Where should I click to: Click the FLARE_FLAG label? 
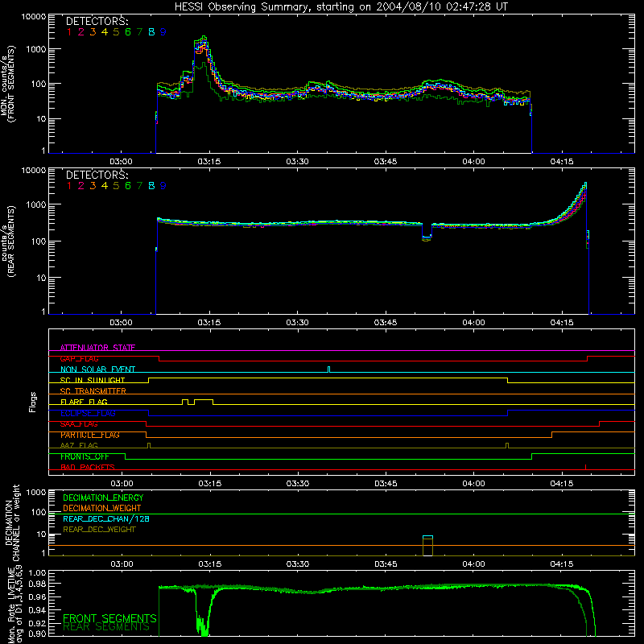click(84, 402)
